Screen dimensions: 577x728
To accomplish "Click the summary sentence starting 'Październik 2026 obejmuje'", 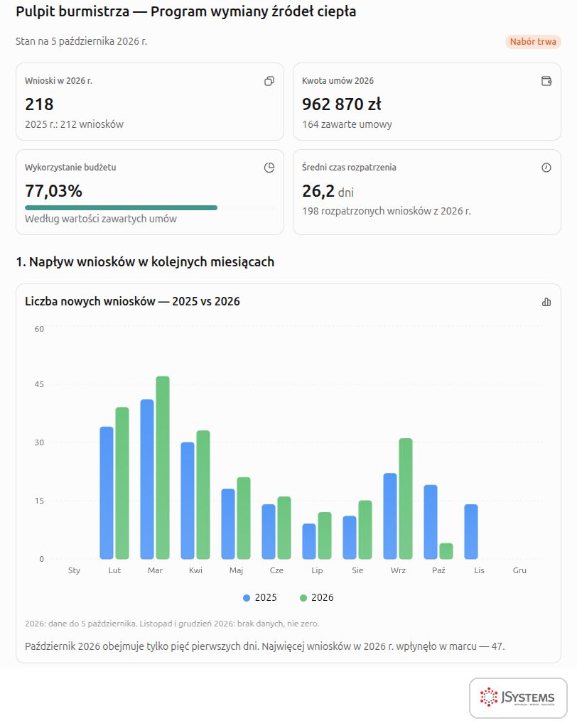I will (265, 646).
